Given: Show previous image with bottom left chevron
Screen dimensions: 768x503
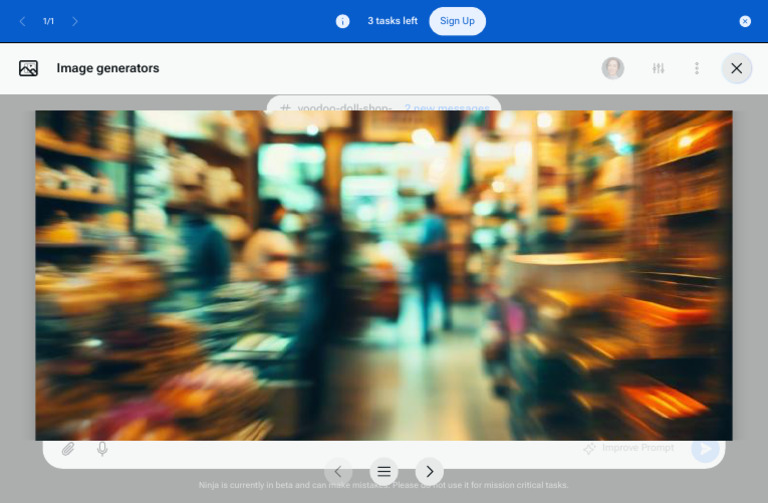Looking at the screenshot, I should pyautogui.click(x=338, y=471).
